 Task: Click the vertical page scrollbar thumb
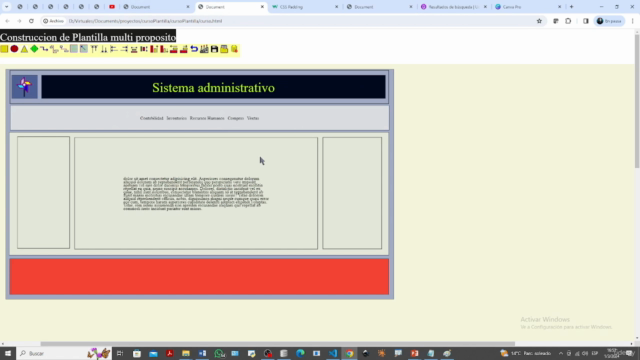click(637, 101)
